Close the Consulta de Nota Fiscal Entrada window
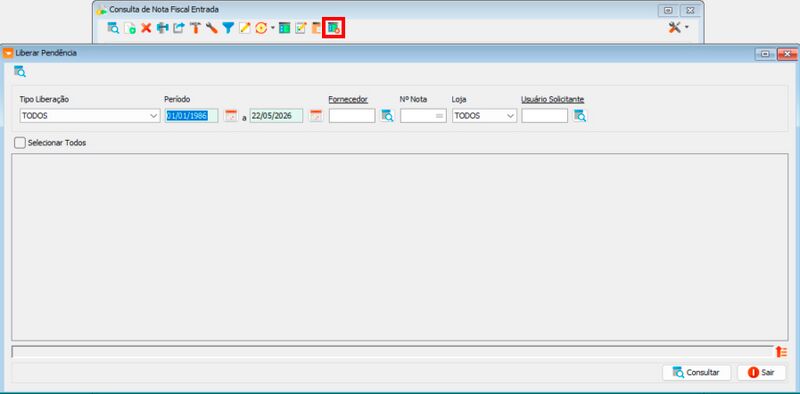 point(689,10)
